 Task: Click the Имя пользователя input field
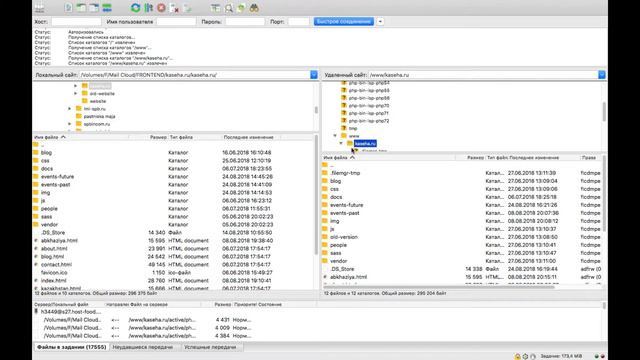point(176,22)
